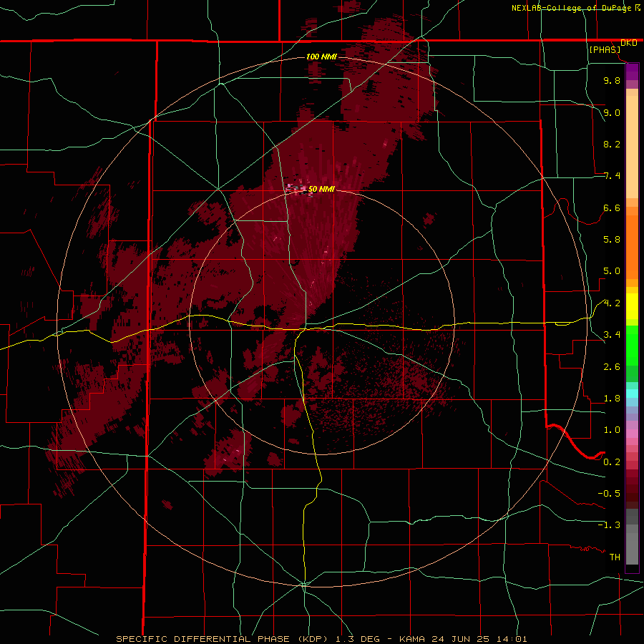
Task: Click the KAMA station identifier in caption
Action: point(412,639)
